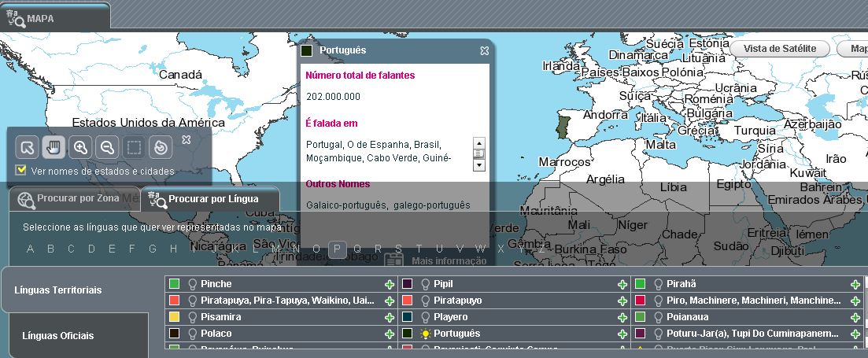Viewport: 868px width, 358px height.
Task: Open Mais informação link
Action: click(x=449, y=261)
